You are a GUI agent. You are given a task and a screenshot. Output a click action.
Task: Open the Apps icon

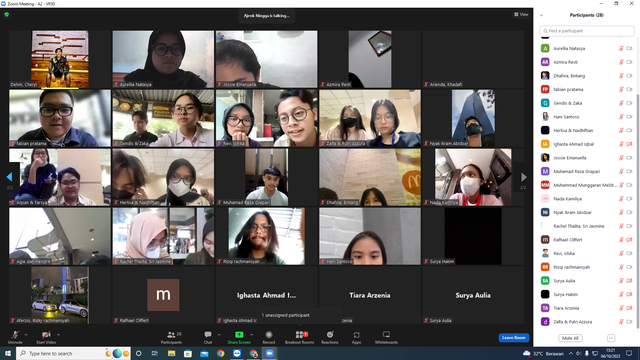point(356,335)
